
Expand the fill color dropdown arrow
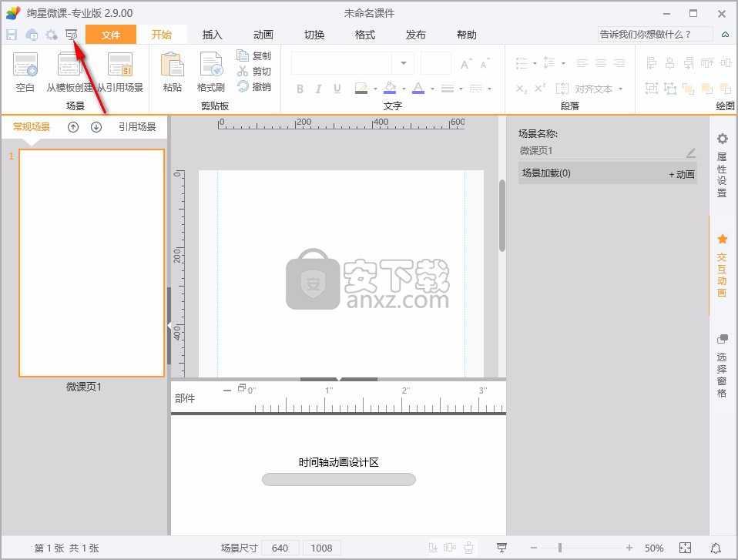tap(404, 89)
